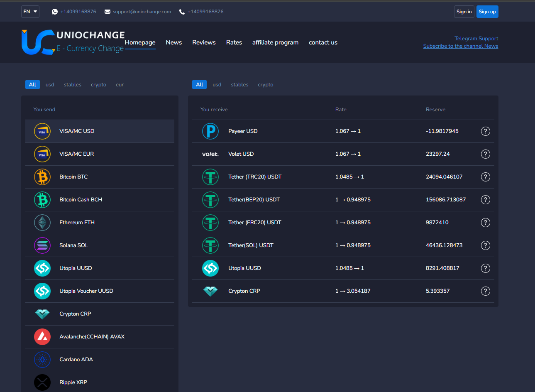The image size is (535, 392).
Task: Click reserve value -11.9817945 for Payeer
Action: (442, 131)
